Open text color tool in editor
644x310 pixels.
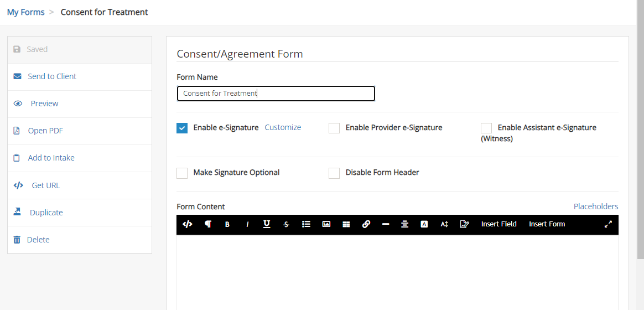tap(424, 224)
